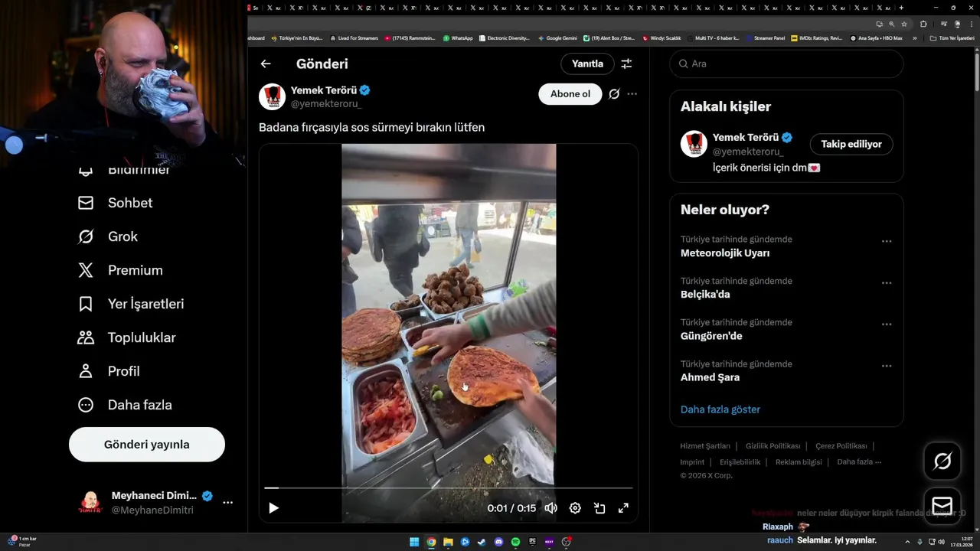Open @yemekteroru_ handle under post author

325,104
